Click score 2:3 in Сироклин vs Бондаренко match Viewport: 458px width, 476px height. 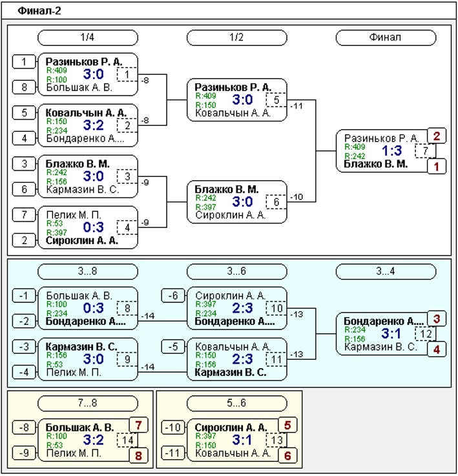242,308
